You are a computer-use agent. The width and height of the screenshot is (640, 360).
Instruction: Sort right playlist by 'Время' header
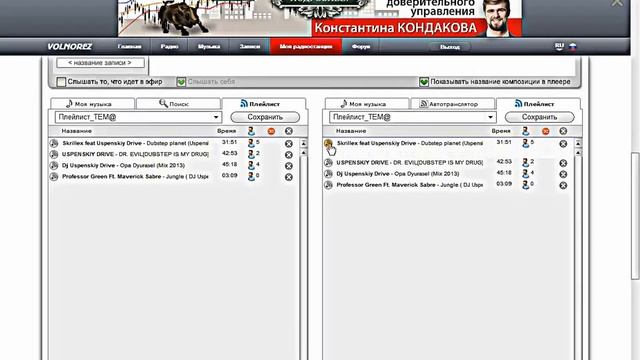[501, 131]
